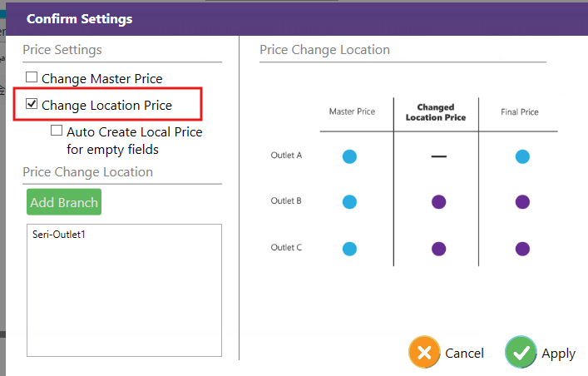
Task: Click Outlet B Final Price purple dot
Action: coord(522,202)
